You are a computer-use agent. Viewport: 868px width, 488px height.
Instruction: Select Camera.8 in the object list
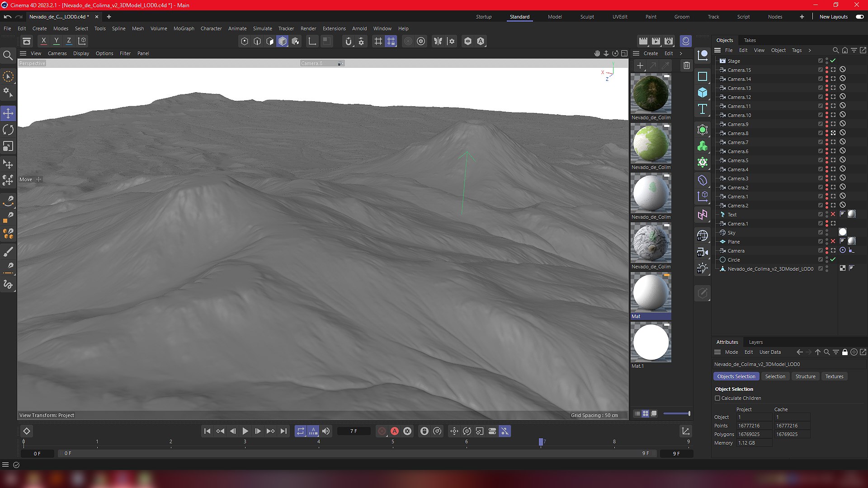click(x=738, y=133)
